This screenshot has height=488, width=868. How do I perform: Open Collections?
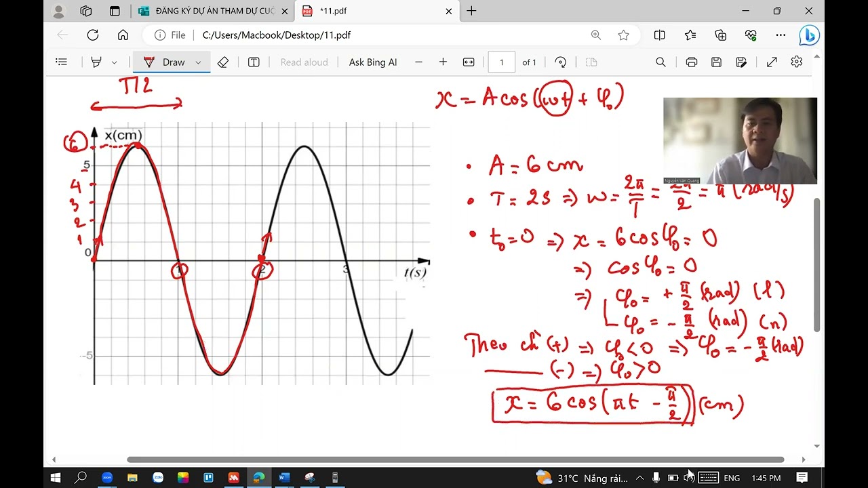click(721, 35)
